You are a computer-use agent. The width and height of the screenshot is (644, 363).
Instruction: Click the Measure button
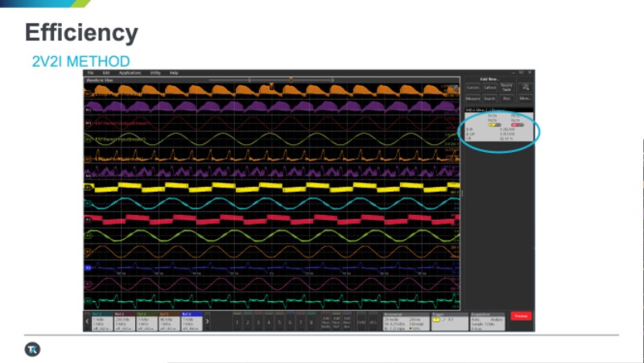[473, 98]
